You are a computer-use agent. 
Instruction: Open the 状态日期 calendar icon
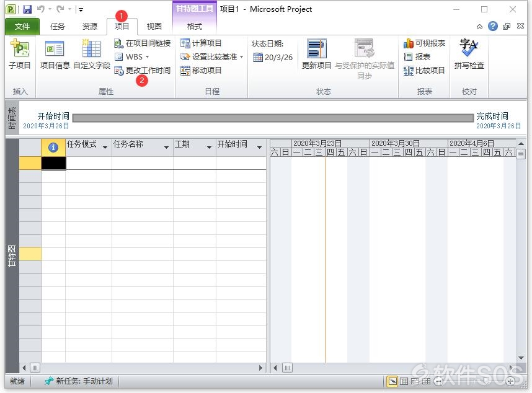coord(258,57)
